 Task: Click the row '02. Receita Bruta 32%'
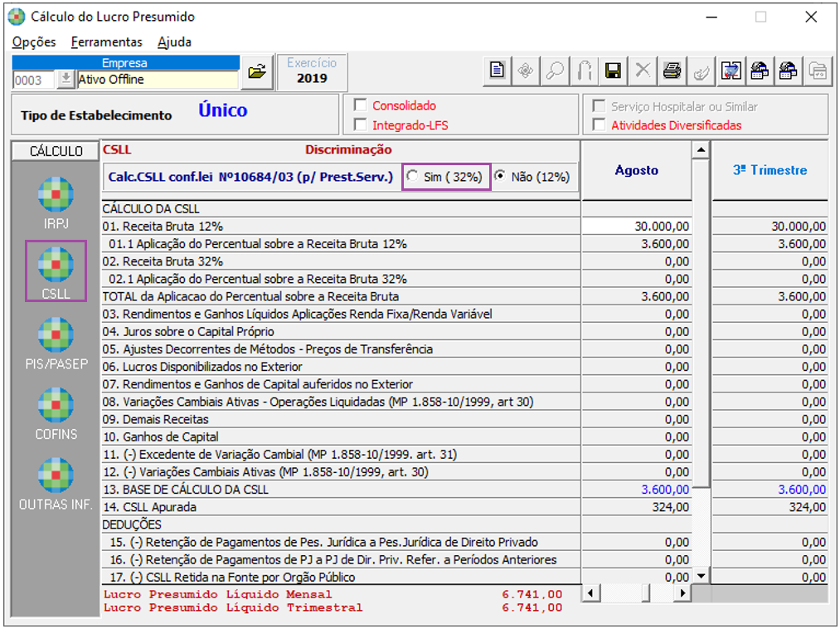[x=341, y=261]
